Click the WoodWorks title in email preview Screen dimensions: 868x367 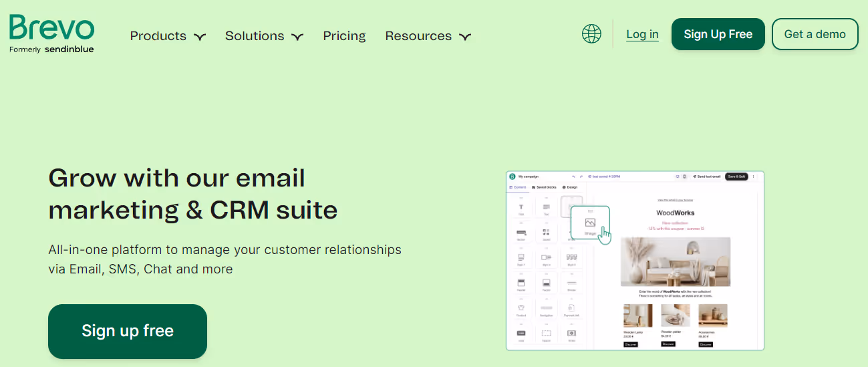tap(676, 213)
